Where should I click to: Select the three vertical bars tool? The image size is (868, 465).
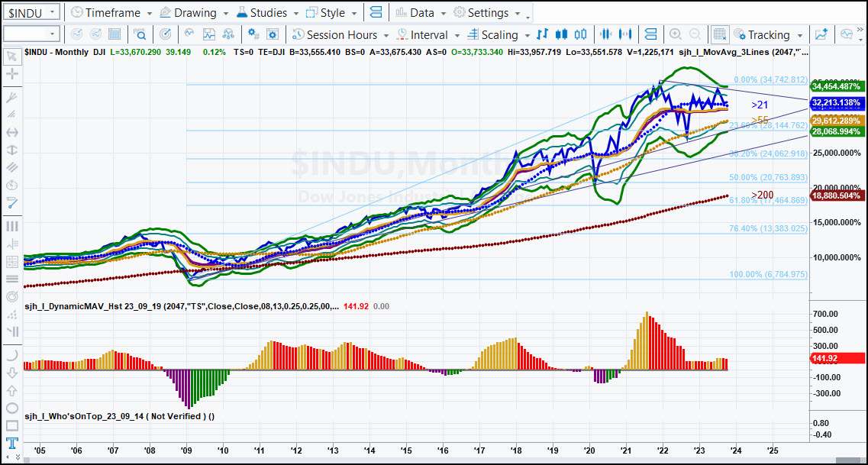(11, 226)
